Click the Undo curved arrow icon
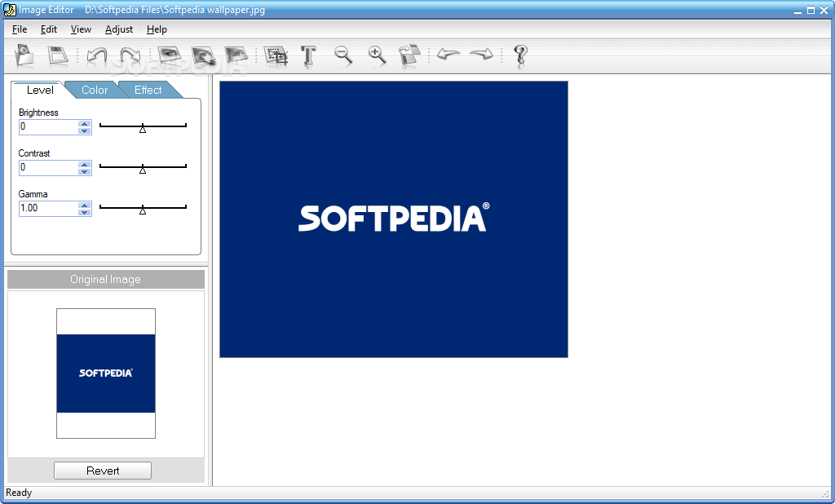The height and width of the screenshot is (504, 835). pos(96,55)
